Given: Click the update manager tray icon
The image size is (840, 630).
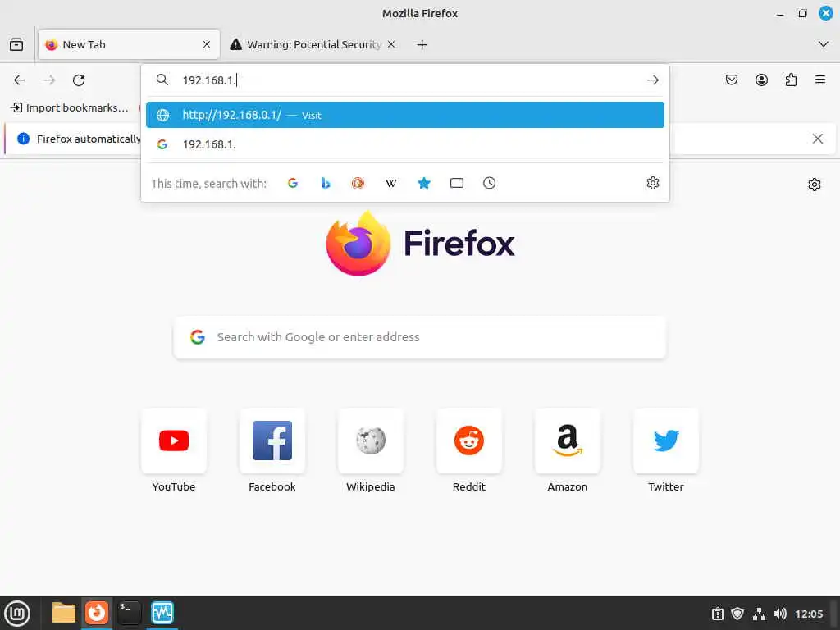Looking at the screenshot, I should click(717, 614).
